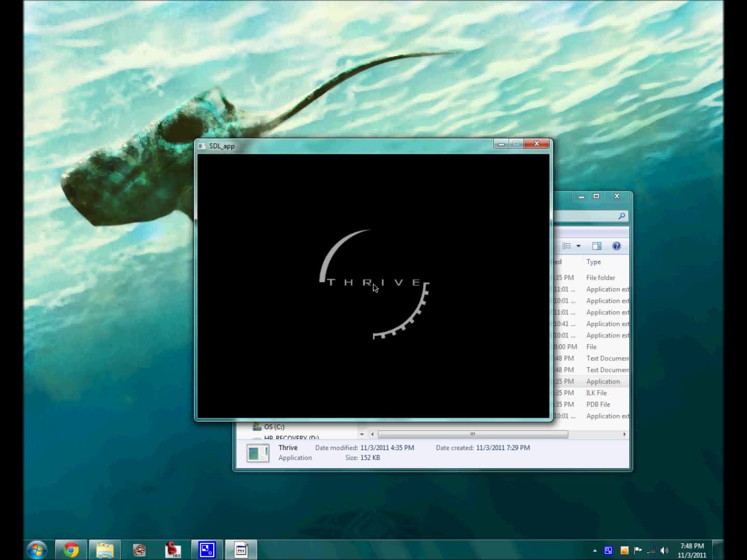The image size is (747, 560).
Task: Open the taskbar clock and date
Action: (x=692, y=550)
